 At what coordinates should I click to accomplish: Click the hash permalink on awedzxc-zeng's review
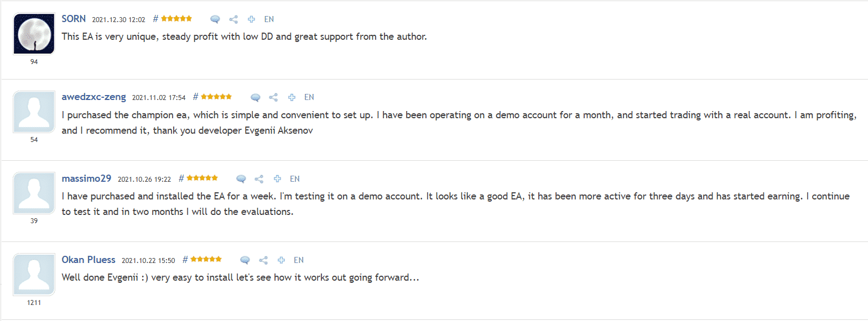point(195,96)
